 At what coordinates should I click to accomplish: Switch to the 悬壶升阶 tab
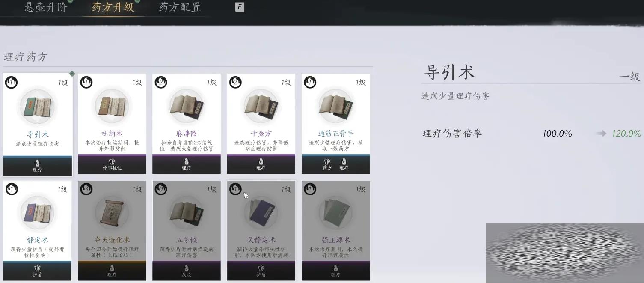point(46,7)
